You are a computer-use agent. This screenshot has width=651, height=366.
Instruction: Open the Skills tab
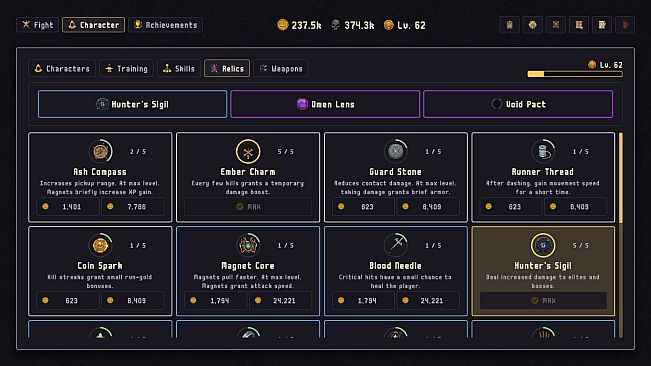pyautogui.click(x=179, y=68)
